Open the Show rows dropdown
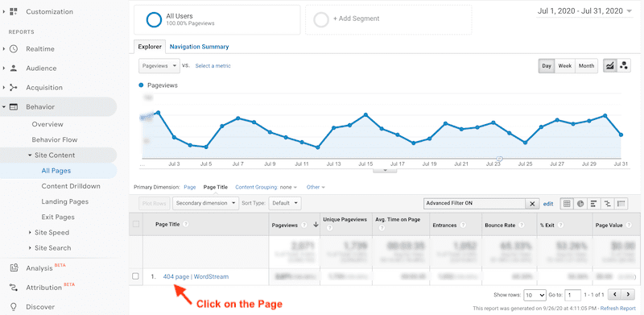Screen dimensions: 644x315 click(x=535, y=295)
